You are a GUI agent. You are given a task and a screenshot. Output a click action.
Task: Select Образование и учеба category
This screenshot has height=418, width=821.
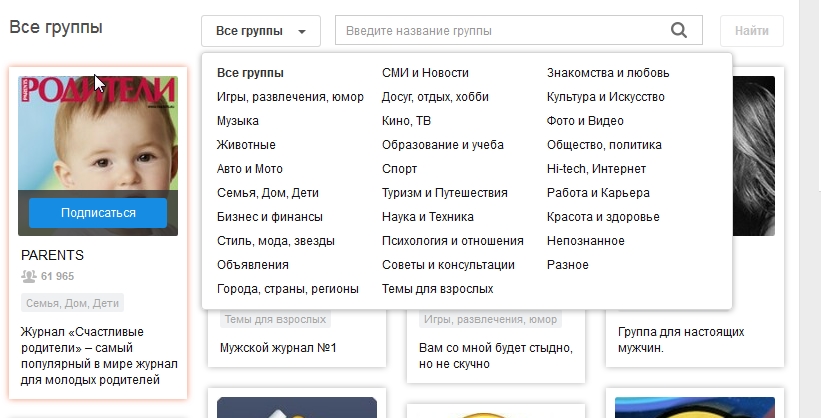[442, 145]
